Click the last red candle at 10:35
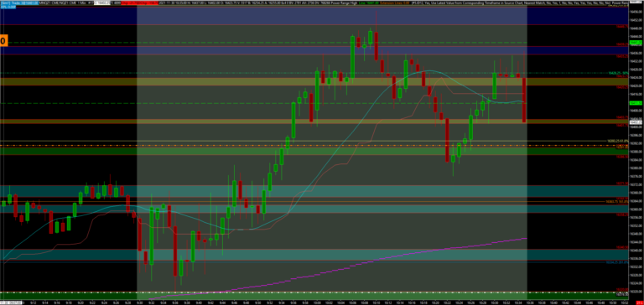 coord(524,100)
